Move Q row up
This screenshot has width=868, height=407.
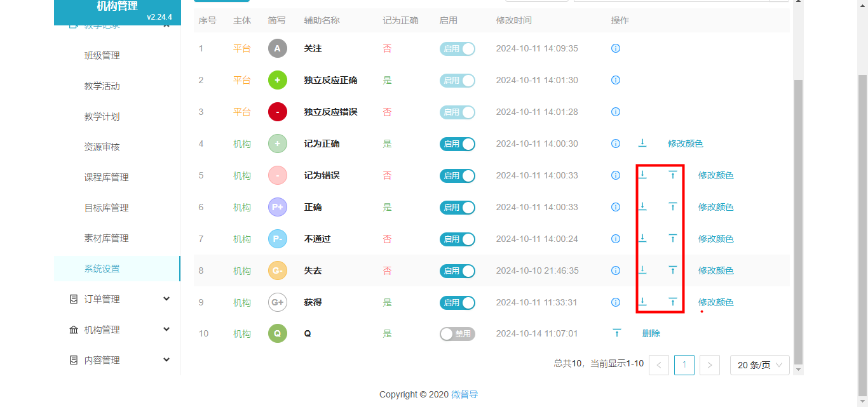(x=616, y=333)
